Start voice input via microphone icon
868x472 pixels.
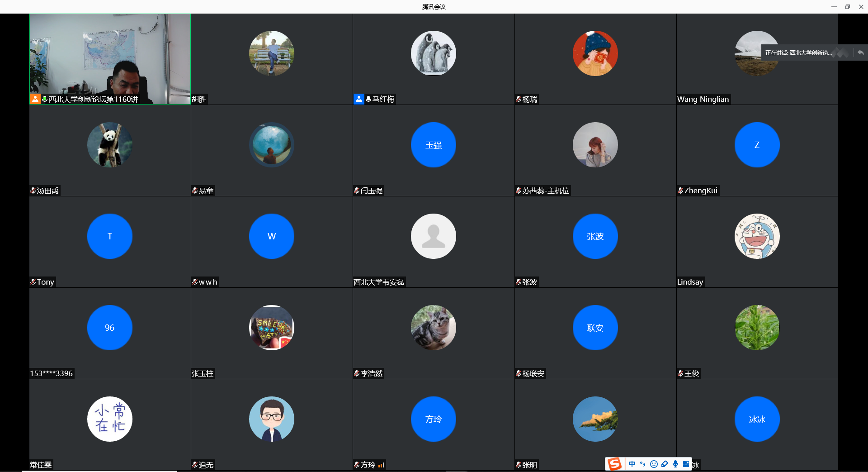pos(675,464)
